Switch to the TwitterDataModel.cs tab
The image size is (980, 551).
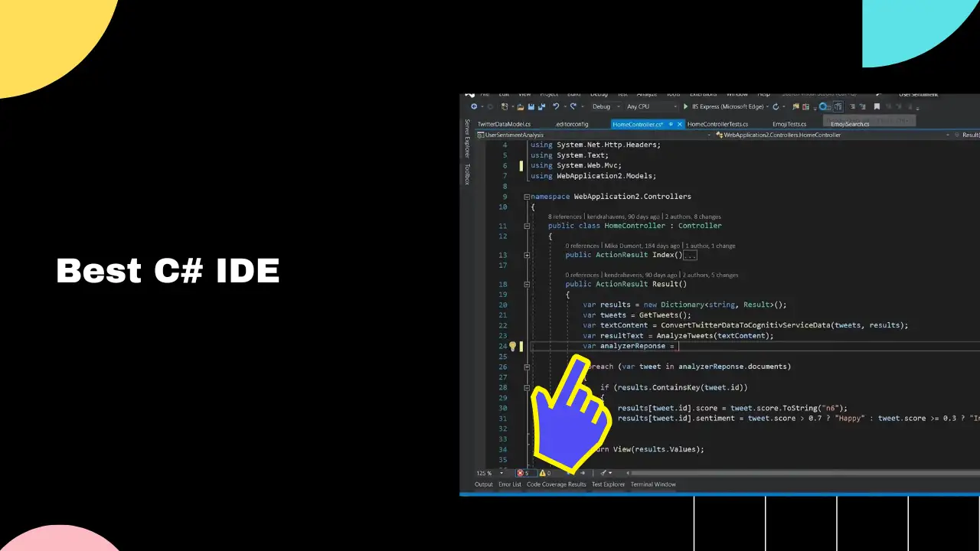coord(504,124)
